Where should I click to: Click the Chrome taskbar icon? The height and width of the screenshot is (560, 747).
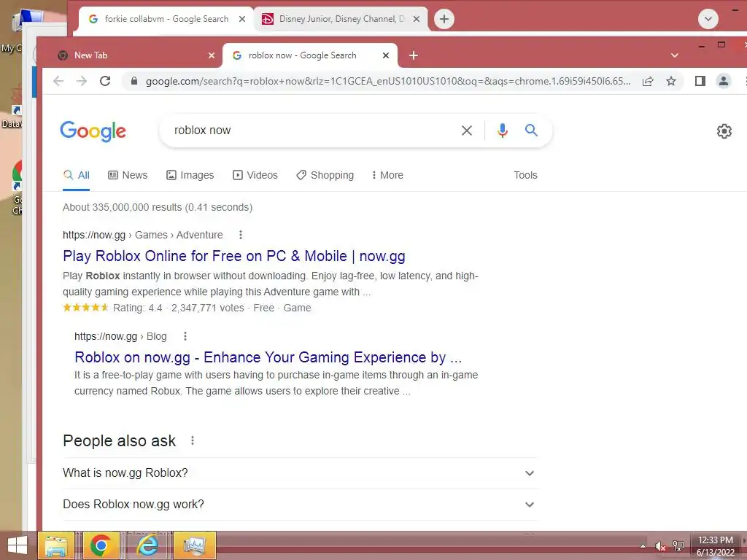101,545
